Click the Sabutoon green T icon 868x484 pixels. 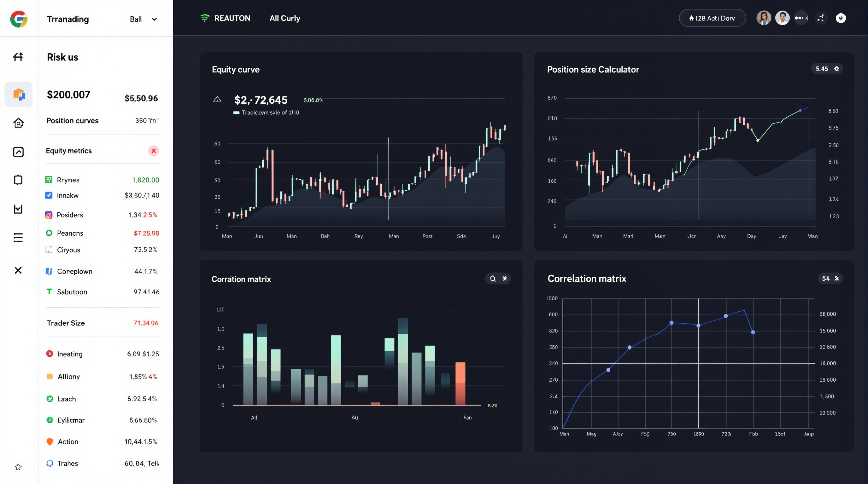49,291
